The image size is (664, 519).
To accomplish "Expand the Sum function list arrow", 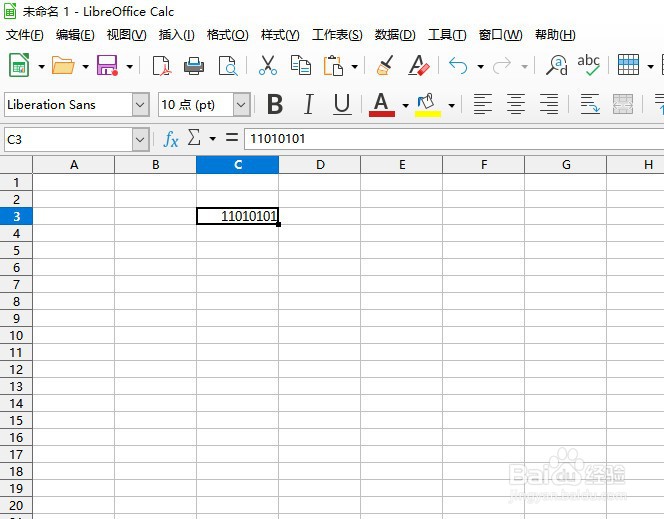I will point(213,138).
